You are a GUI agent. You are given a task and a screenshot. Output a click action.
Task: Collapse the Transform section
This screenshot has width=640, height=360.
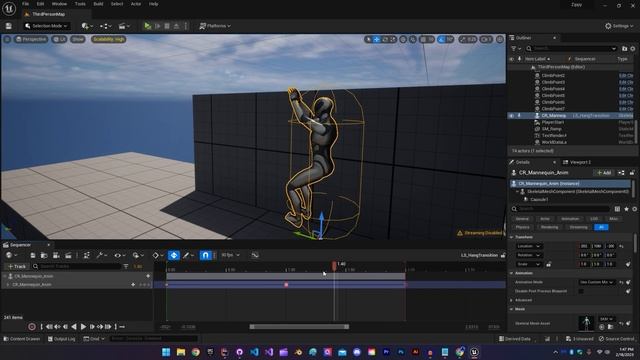pyautogui.click(x=511, y=237)
